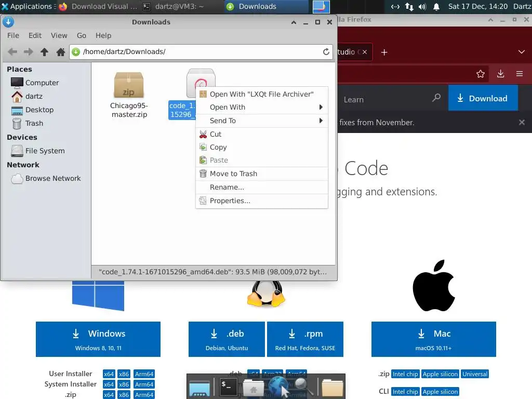This screenshot has width=532, height=399.
Task: Click Mac CLI Apple silicon link
Action: (x=440, y=392)
